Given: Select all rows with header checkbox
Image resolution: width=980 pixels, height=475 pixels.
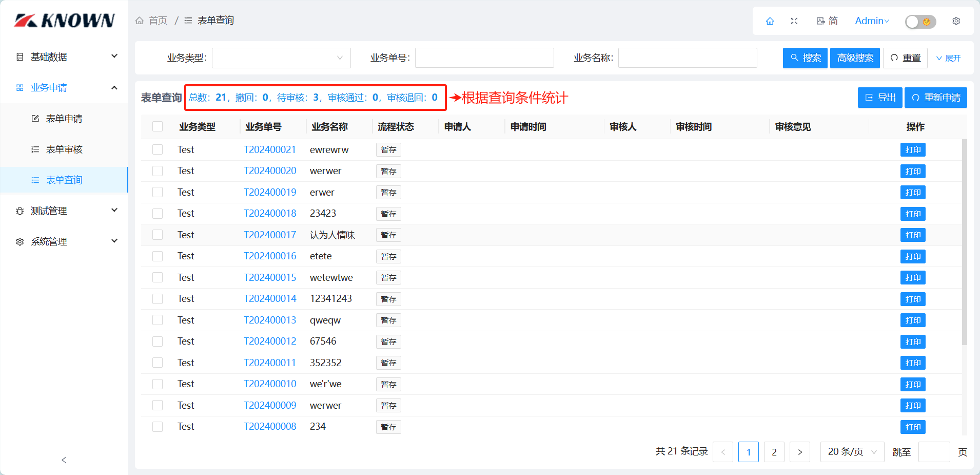Looking at the screenshot, I should [x=158, y=126].
